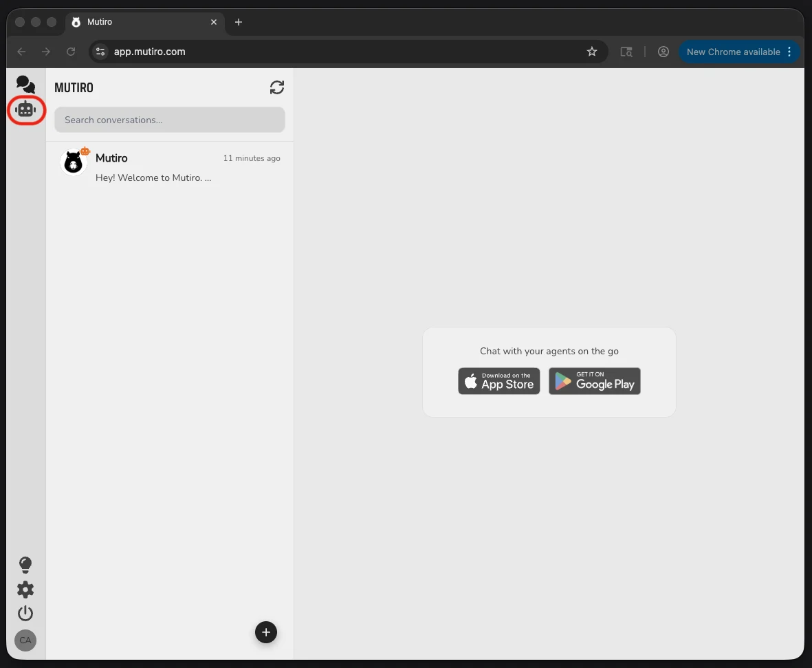
Task: Click the power logout icon
Action: (25, 614)
